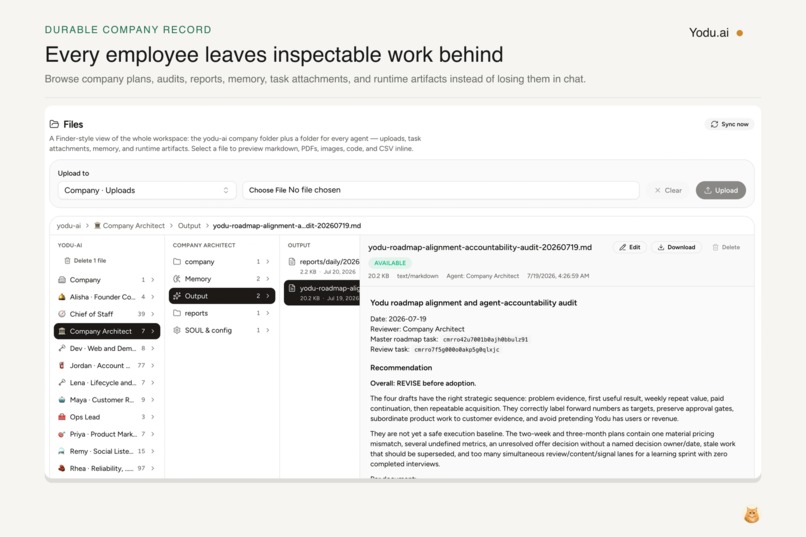Open the Upload to destination dropdown
This screenshot has width=806, height=537.
(x=146, y=190)
